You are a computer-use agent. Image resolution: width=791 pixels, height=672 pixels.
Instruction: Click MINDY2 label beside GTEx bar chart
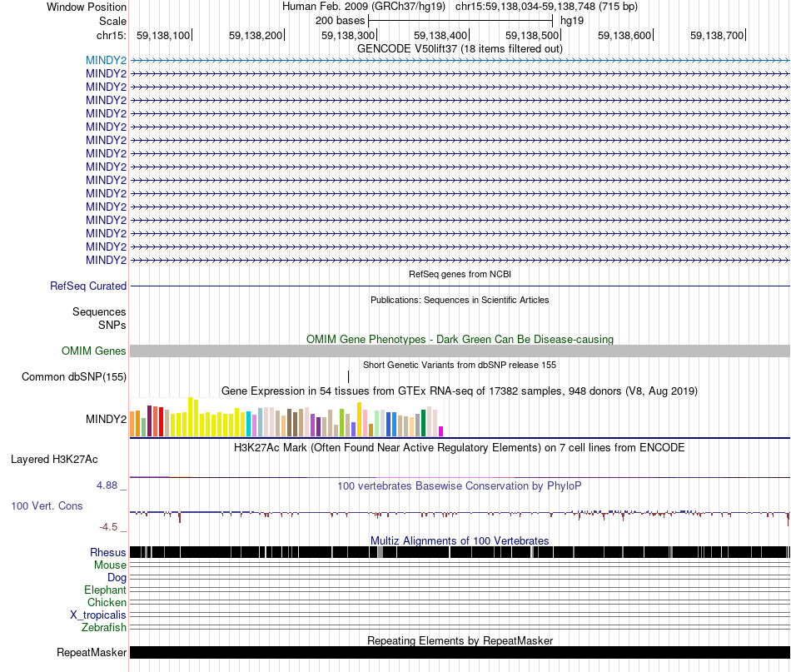coord(106,419)
